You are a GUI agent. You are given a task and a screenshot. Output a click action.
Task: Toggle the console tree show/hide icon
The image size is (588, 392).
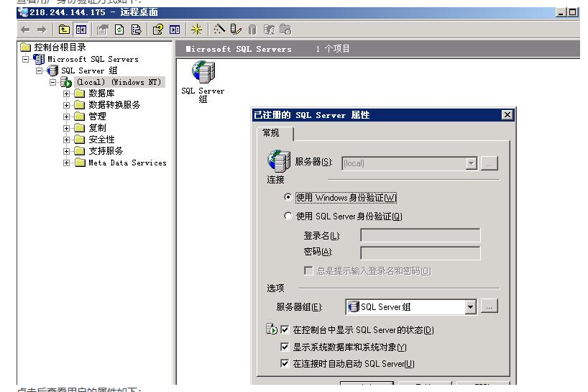tap(81, 29)
